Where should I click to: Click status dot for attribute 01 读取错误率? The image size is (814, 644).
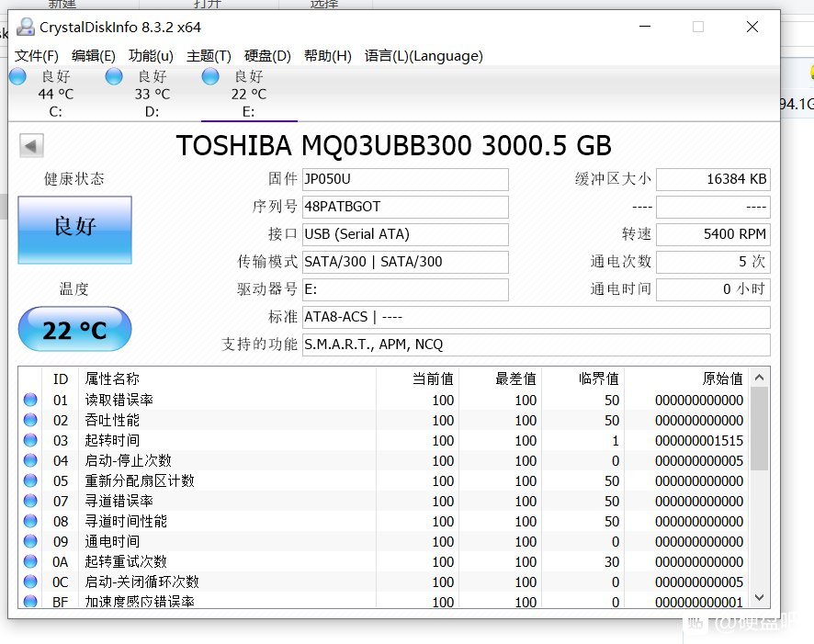[x=30, y=400]
